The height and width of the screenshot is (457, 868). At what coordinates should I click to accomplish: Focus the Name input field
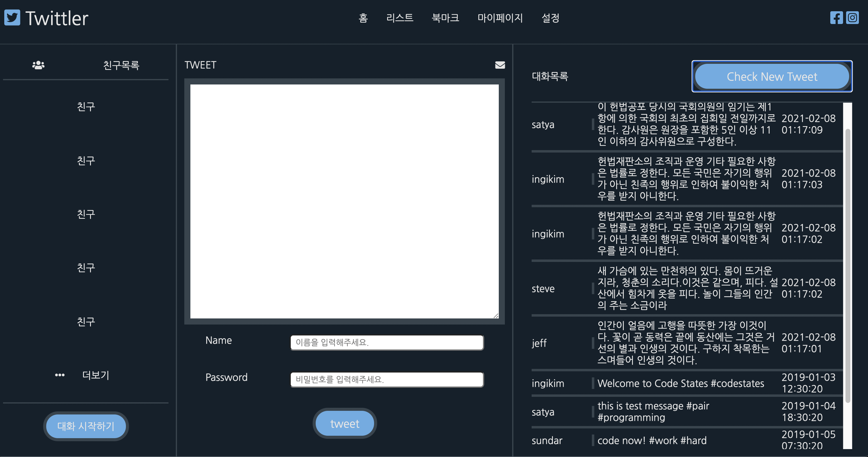coord(387,342)
